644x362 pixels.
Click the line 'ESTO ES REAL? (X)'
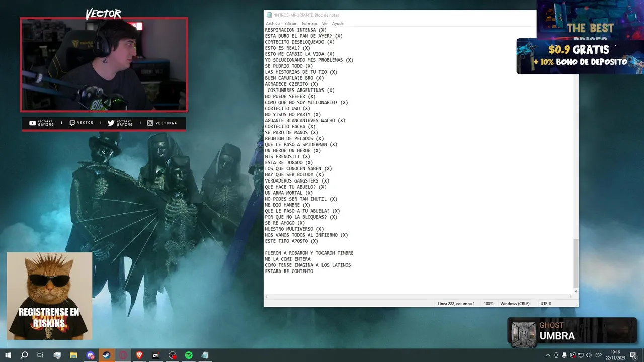pyautogui.click(x=288, y=48)
